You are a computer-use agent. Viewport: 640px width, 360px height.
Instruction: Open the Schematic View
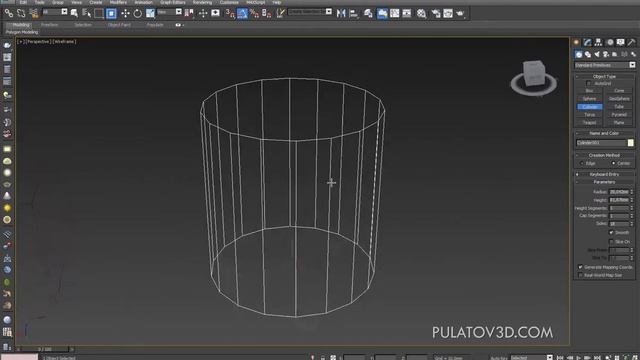pyautogui.click(x=407, y=13)
